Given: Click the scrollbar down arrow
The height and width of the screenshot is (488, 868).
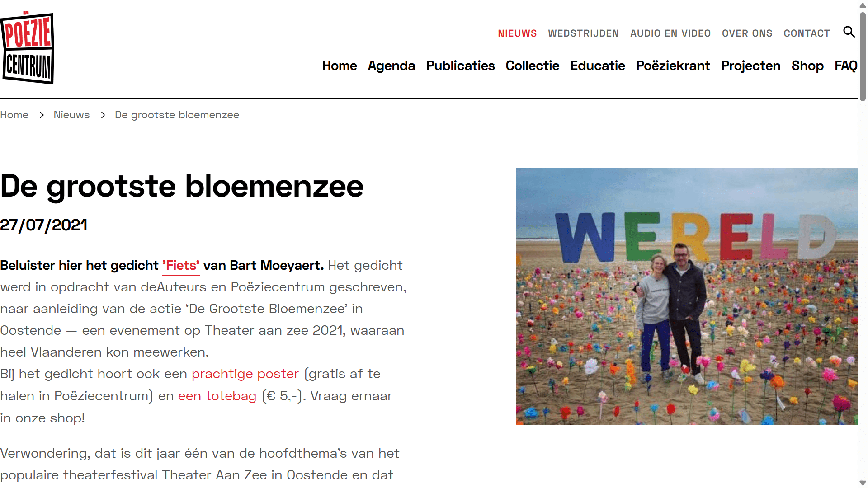Looking at the screenshot, I should pos(863,483).
